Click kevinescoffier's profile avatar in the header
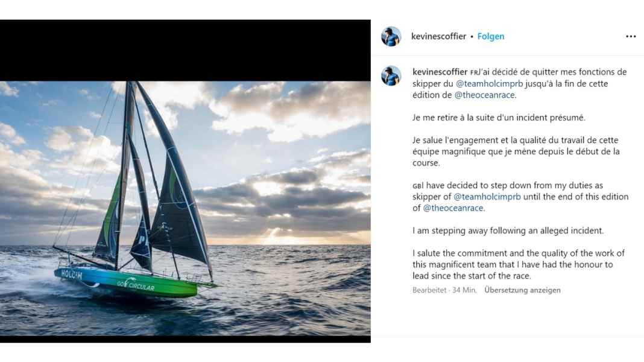 coord(392,36)
